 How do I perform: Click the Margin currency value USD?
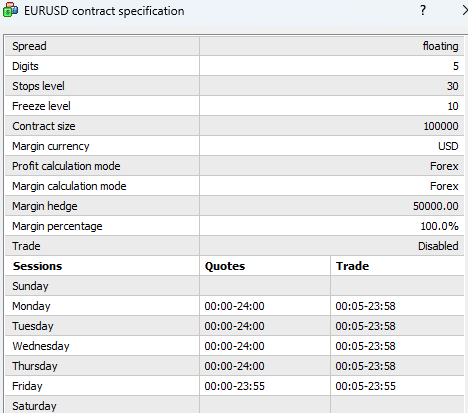[x=448, y=146]
